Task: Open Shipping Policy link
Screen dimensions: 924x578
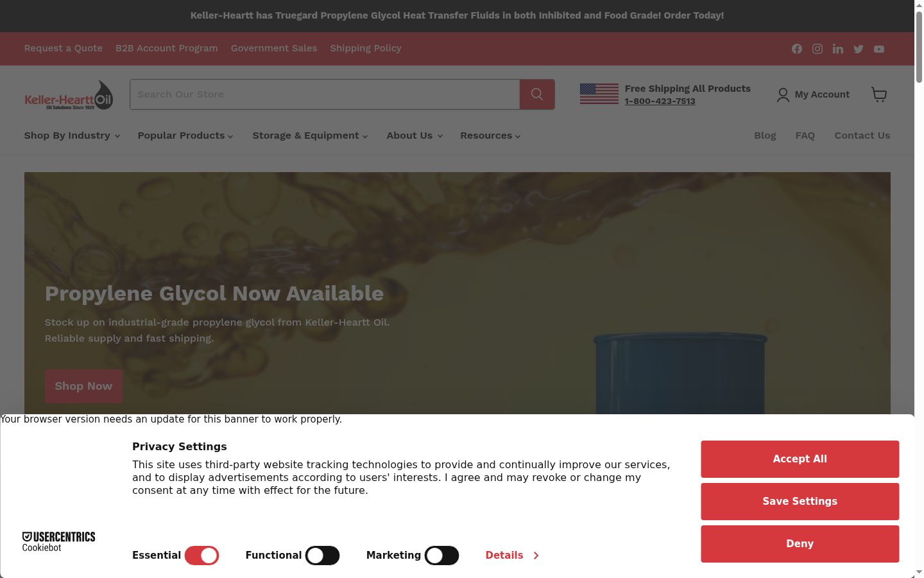Action: 366,48
